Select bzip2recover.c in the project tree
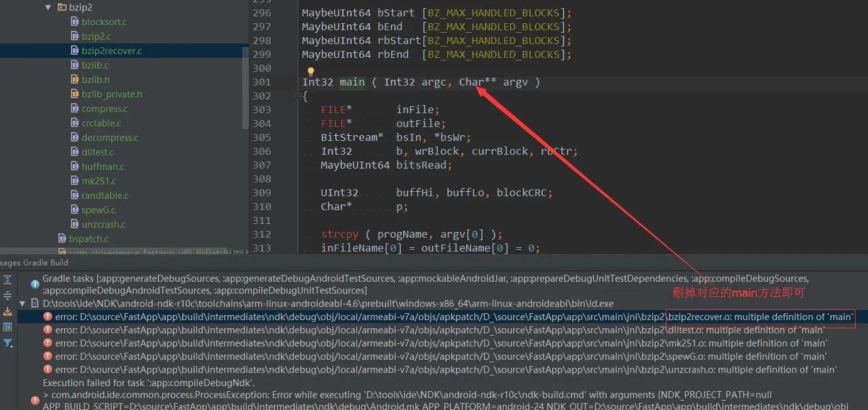This screenshot has height=410, width=868. [112, 51]
